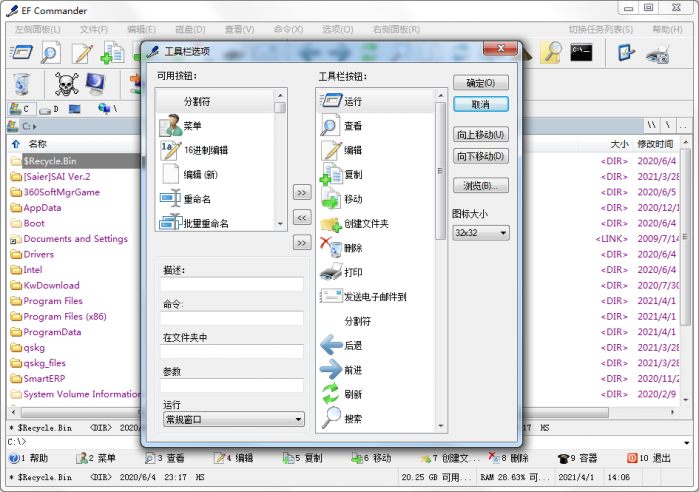
Task: Click skull and crossbones toolbar icon
Action: pos(66,84)
